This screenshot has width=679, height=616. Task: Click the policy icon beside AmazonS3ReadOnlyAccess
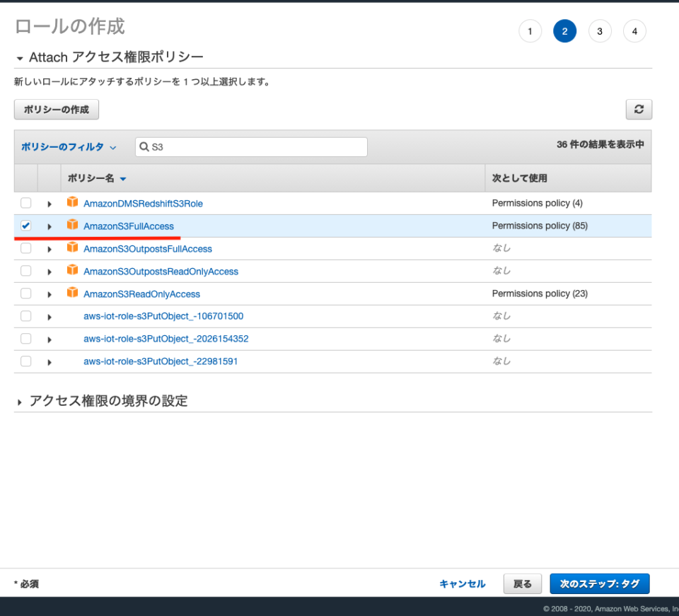(72, 293)
